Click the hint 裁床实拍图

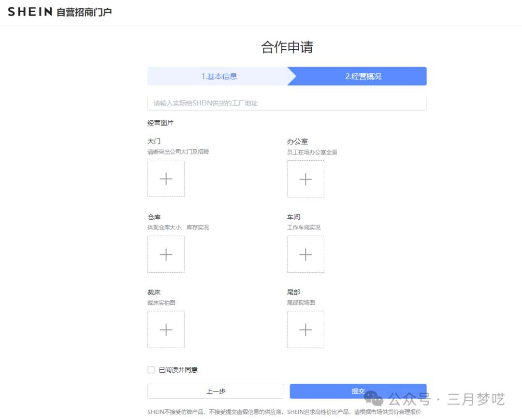(x=161, y=303)
